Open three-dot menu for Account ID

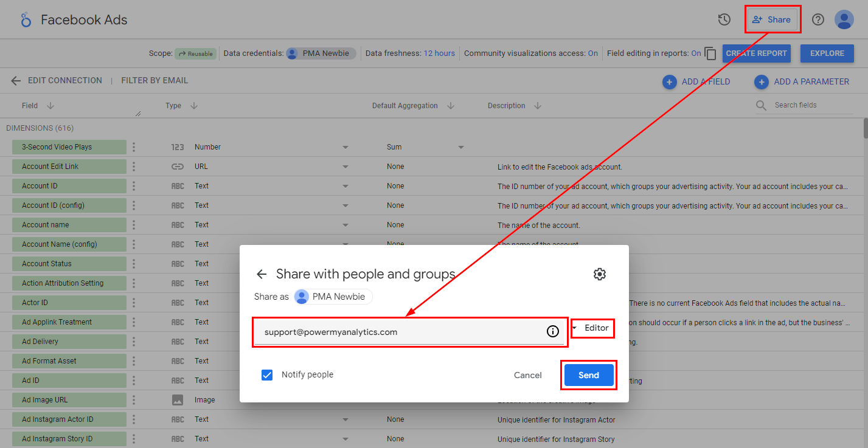coord(134,186)
